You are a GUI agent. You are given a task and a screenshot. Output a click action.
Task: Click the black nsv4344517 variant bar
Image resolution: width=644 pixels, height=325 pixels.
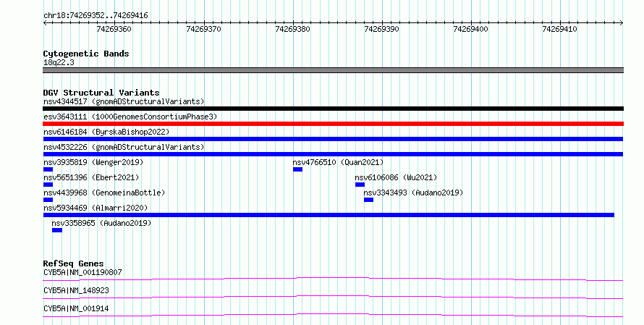333,109
